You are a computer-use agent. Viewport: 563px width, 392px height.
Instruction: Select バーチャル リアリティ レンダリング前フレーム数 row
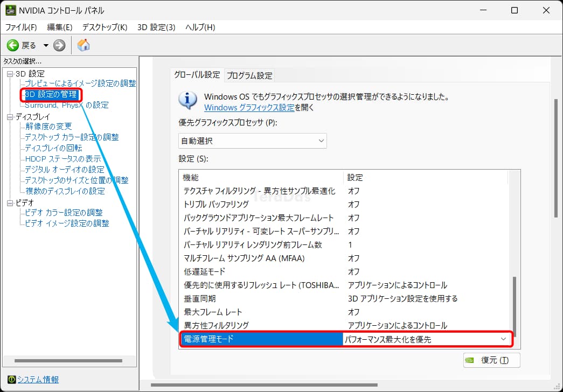pyautogui.click(x=344, y=245)
